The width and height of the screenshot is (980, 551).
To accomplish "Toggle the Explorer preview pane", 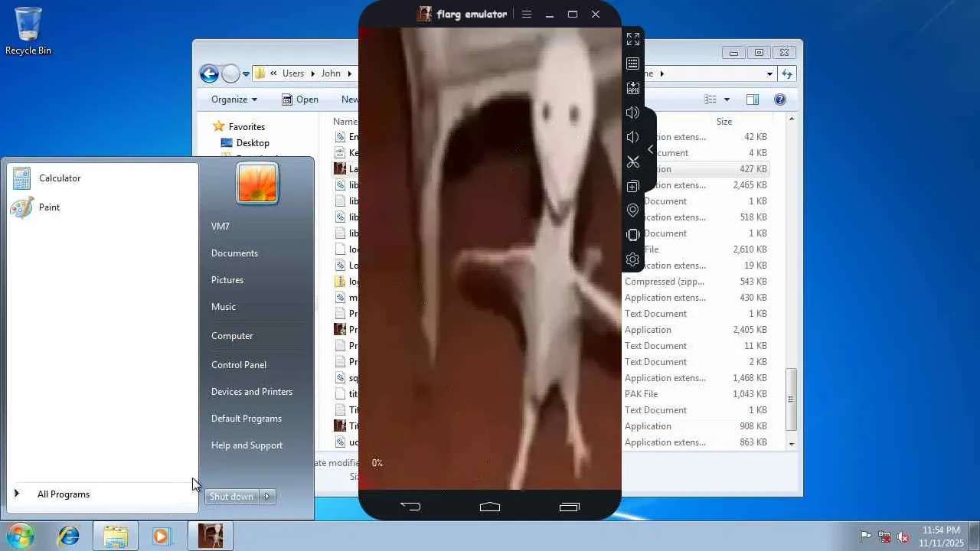I will (x=753, y=99).
